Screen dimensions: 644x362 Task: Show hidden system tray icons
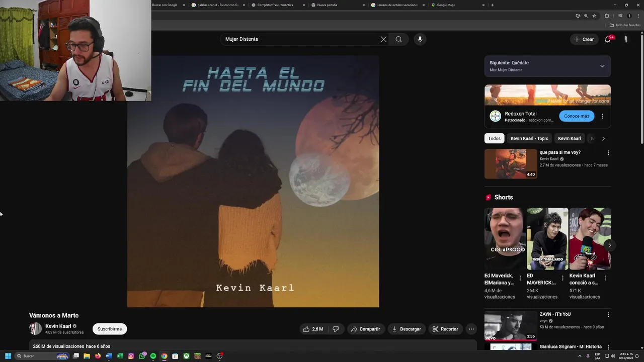point(580,356)
